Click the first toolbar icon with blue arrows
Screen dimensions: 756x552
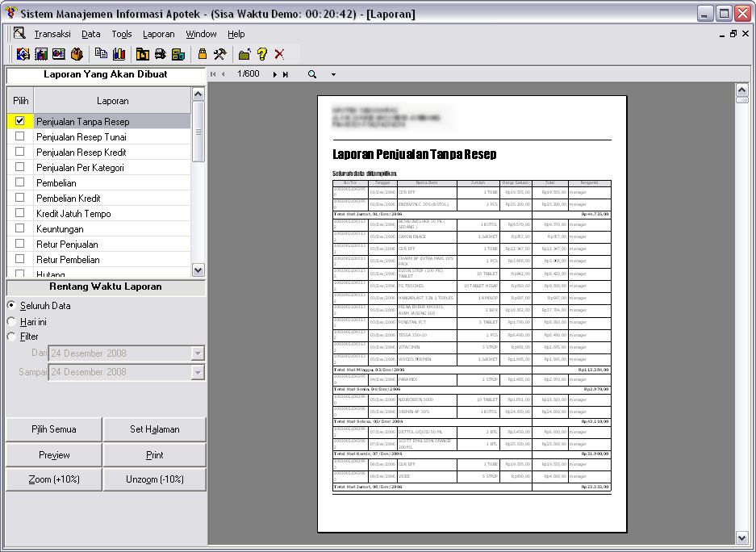click(x=23, y=54)
